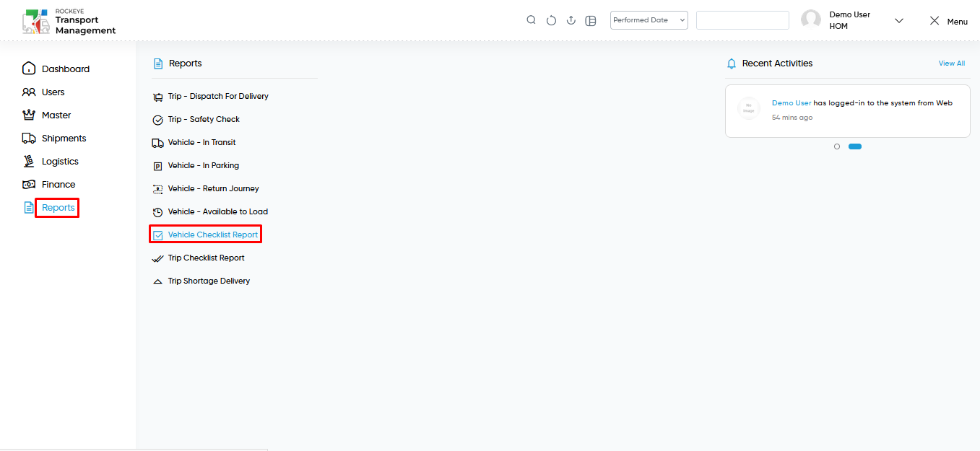Click the upload/export icon in header
The width and height of the screenshot is (980, 451).
click(571, 20)
